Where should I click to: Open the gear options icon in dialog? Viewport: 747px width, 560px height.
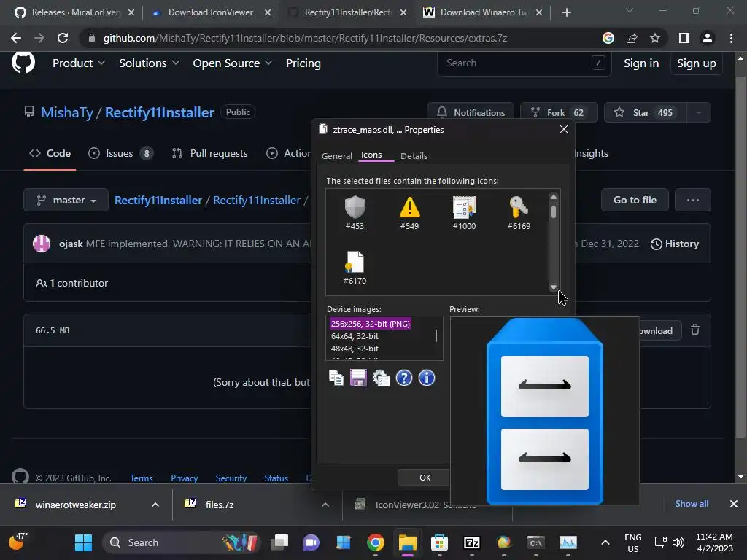pyautogui.click(x=381, y=378)
